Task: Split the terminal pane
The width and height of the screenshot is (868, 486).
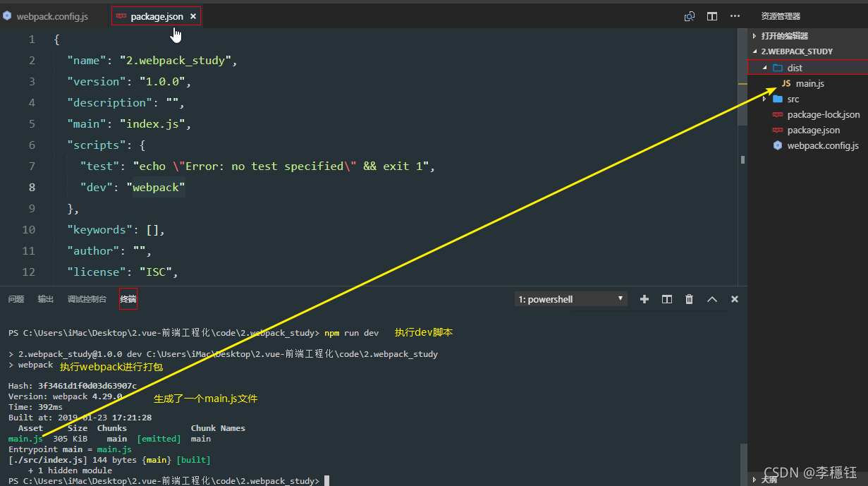Action: (x=667, y=299)
